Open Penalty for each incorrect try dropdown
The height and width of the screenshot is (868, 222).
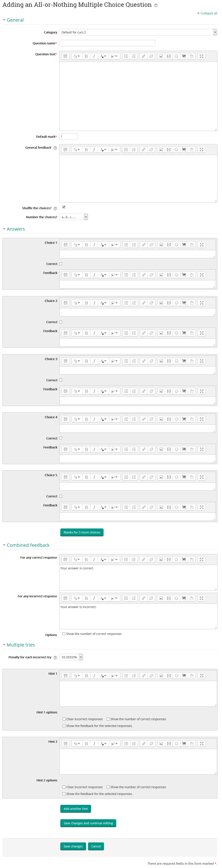tap(71, 657)
